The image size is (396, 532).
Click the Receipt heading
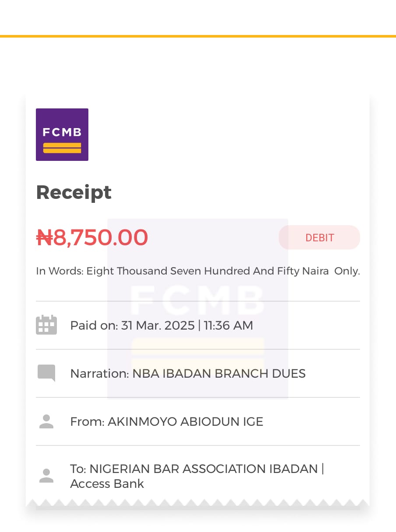pos(74,192)
